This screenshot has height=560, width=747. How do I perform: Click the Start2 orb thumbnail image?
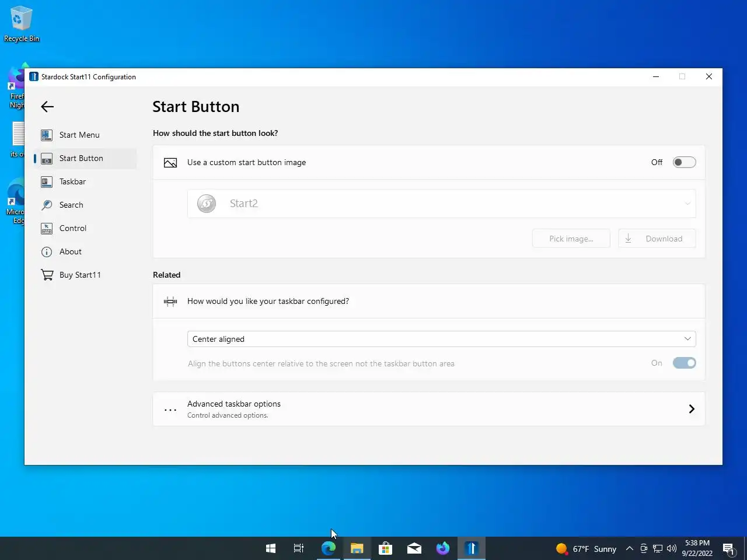pos(207,204)
